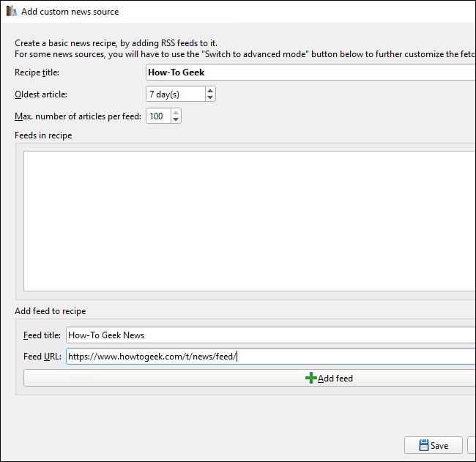Click the Oldest article days value field
Viewport: 476px width, 462px height.
(x=176, y=94)
